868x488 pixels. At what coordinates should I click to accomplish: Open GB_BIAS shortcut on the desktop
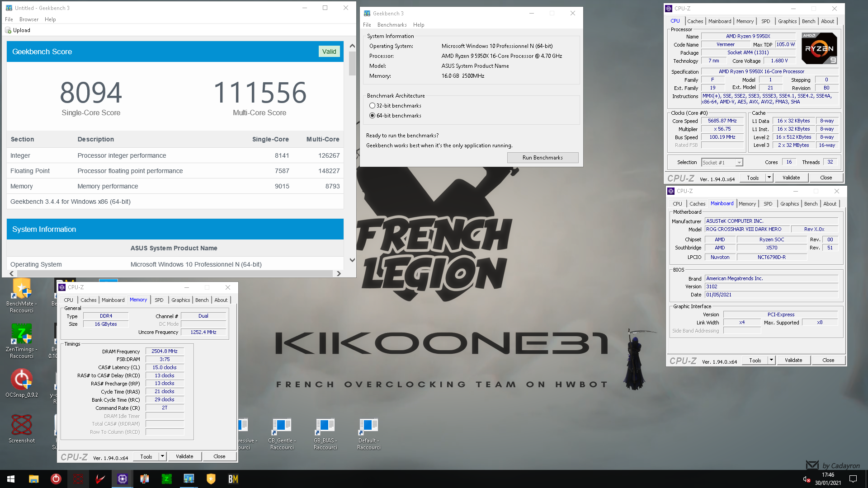[325, 434]
